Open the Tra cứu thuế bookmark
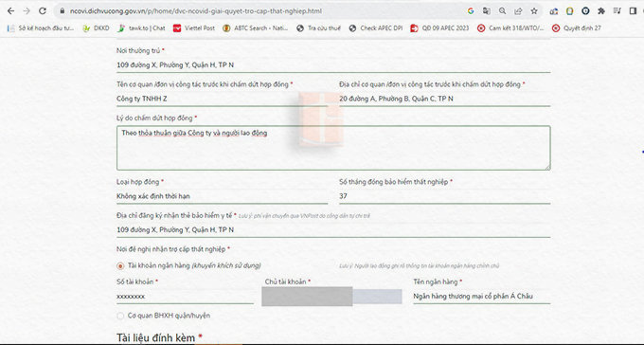 [319, 28]
